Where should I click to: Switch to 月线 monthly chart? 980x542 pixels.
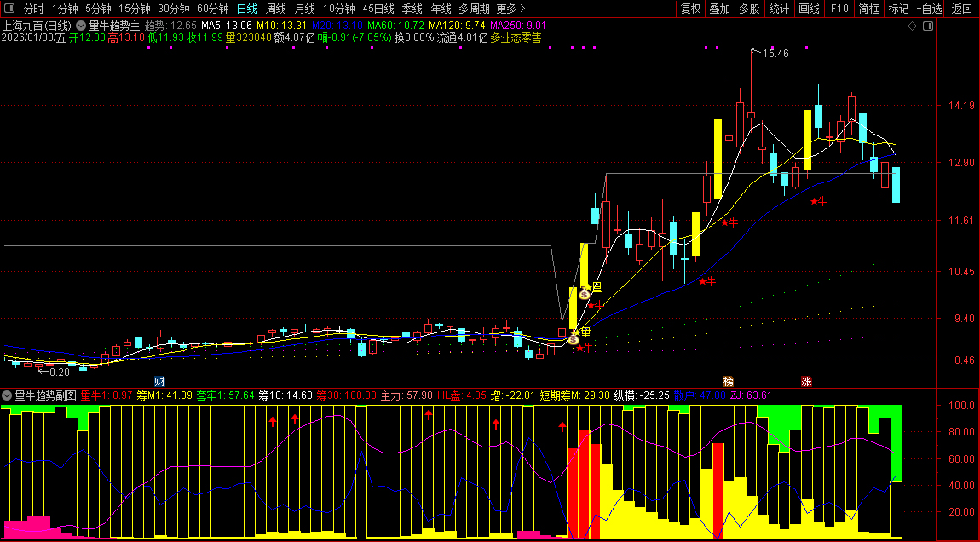[304, 9]
